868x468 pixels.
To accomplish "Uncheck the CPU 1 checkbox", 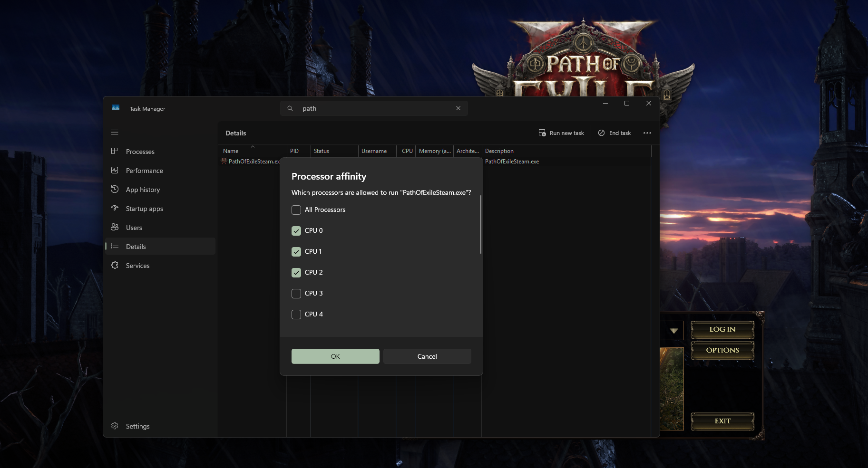I will pos(296,252).
